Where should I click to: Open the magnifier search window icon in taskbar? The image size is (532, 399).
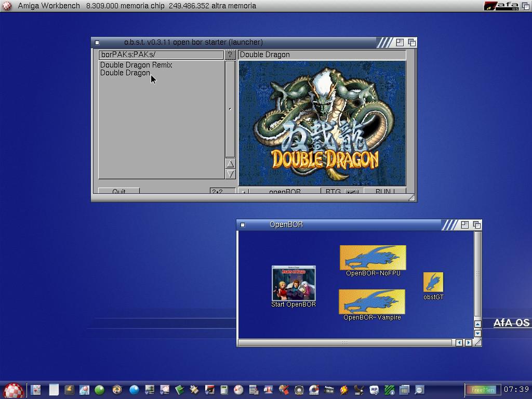[x=420, y=390]
